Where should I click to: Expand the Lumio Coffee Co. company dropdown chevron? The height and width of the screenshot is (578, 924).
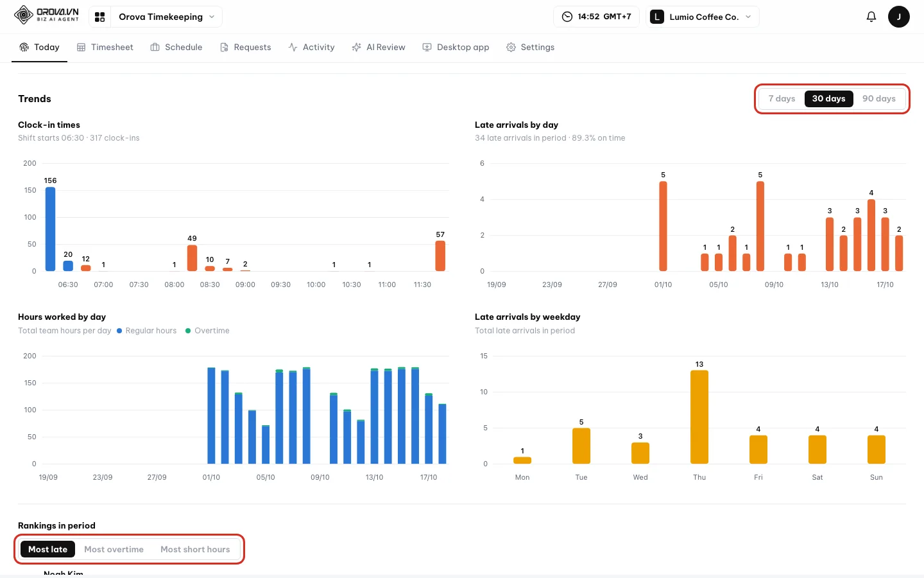[x=748, y=17]
